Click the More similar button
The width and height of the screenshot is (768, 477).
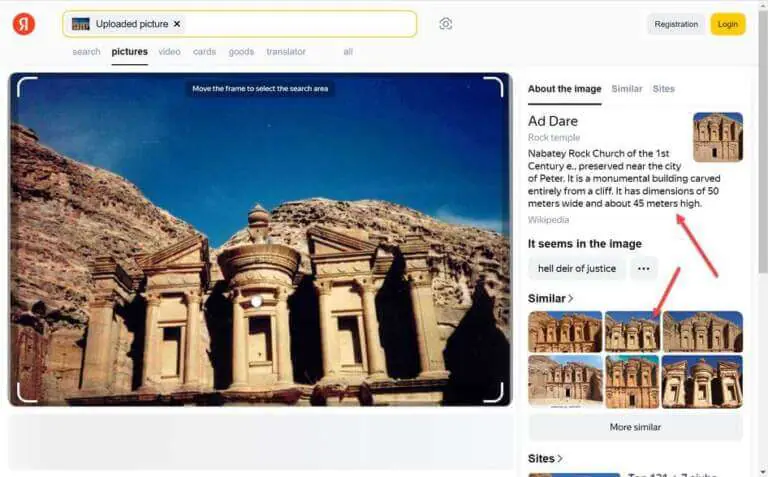coord(635,427)
